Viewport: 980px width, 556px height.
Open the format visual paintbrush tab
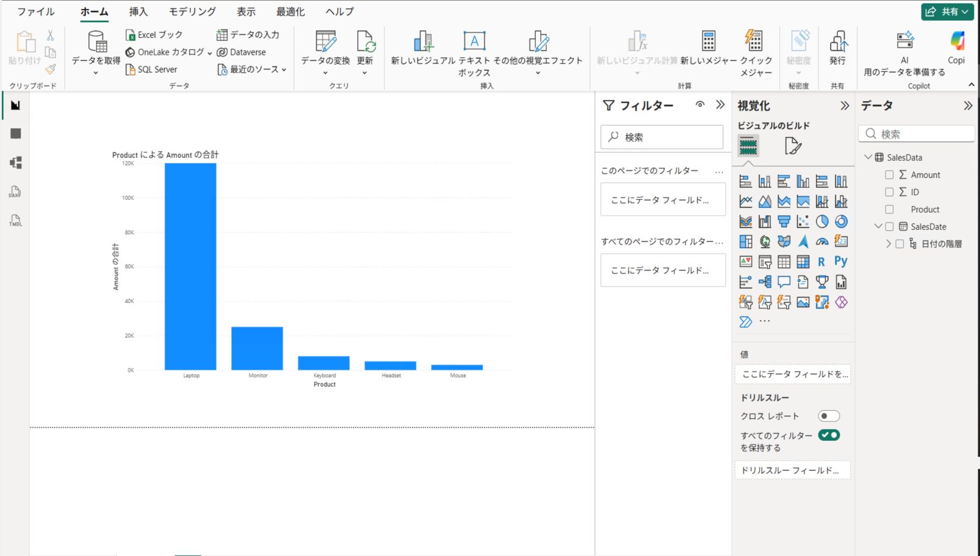793,146
